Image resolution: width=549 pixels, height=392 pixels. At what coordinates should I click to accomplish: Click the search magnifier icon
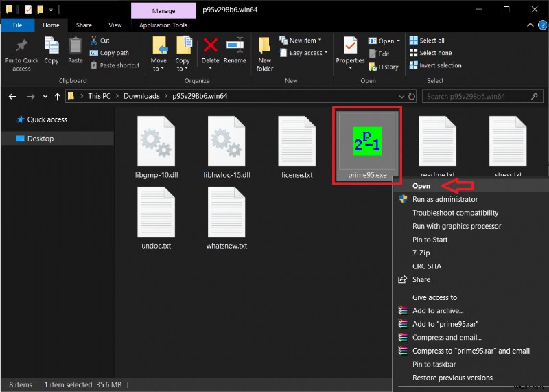click(x=535, y=96)
